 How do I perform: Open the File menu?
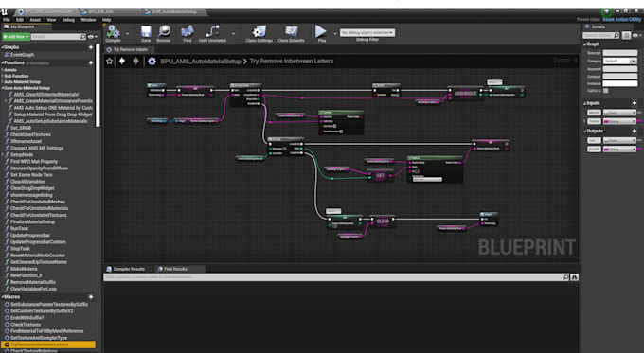[7, 20]
